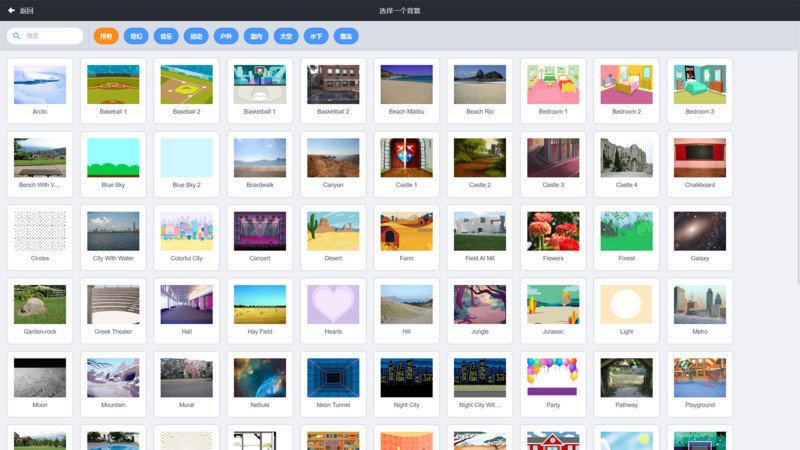Choose the Chalkboard backdrop
Image resolution: width=800 pixels, height=450 pixels.
(700, 163)
